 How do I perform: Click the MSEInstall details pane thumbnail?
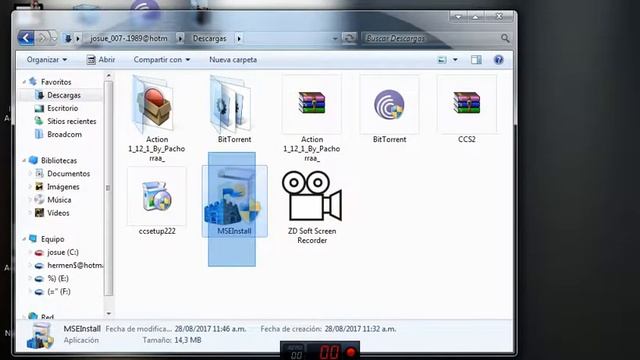(x=40, y=336)
